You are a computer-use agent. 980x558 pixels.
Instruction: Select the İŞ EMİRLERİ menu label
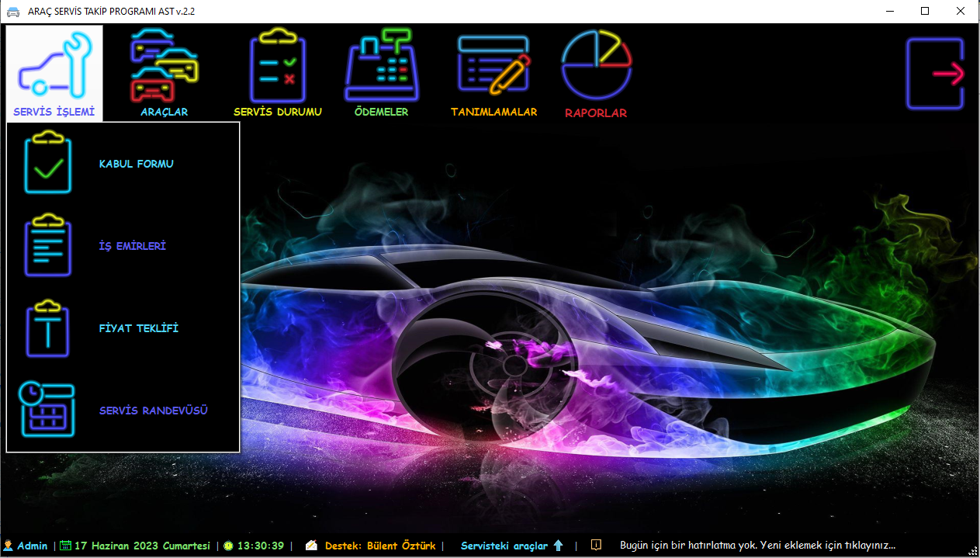(133, 247)
